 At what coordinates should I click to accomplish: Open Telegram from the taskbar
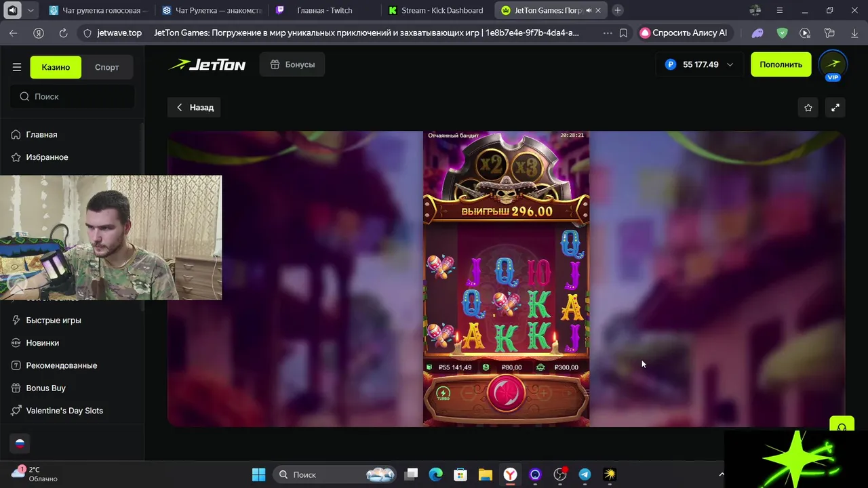(585, 474)
